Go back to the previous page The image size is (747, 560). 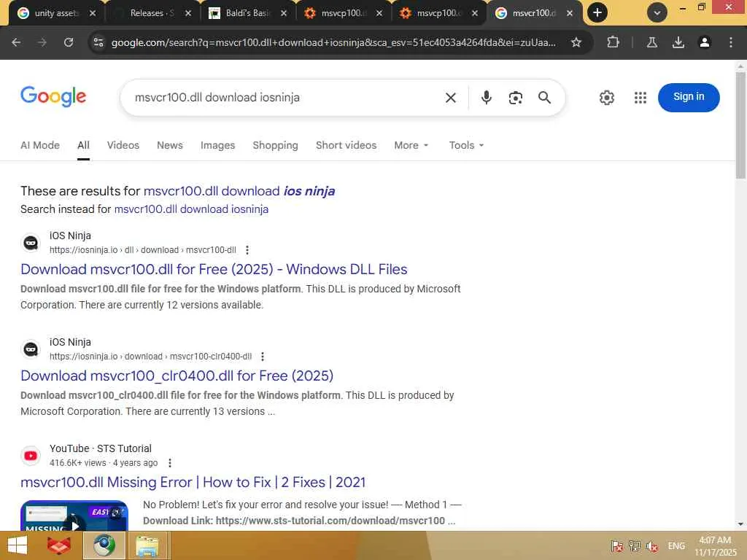(16, 42)
